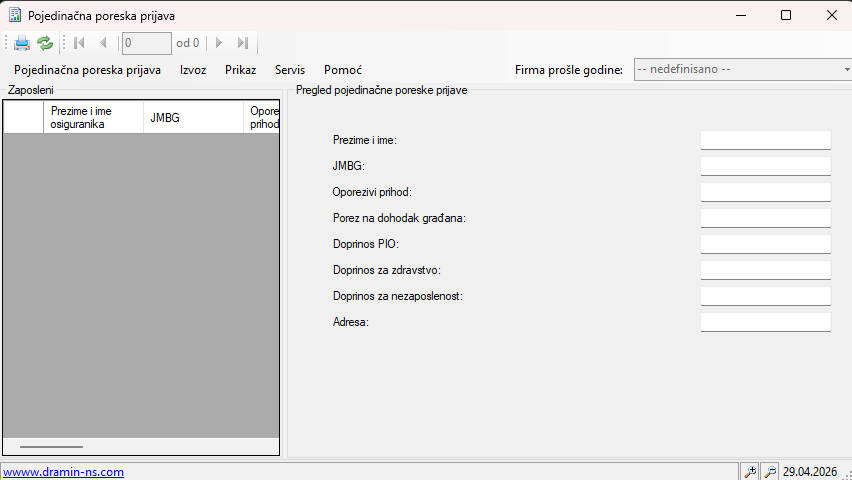Go to next record

[219, 43]
